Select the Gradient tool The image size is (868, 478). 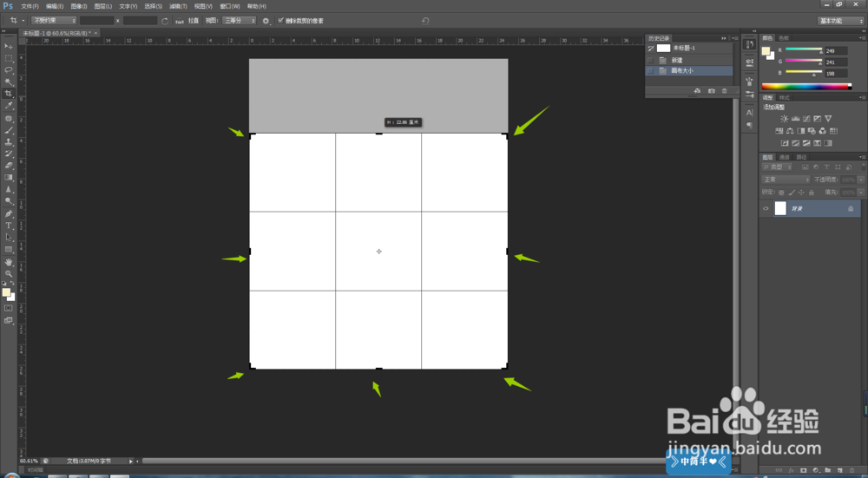click(9, 178)
